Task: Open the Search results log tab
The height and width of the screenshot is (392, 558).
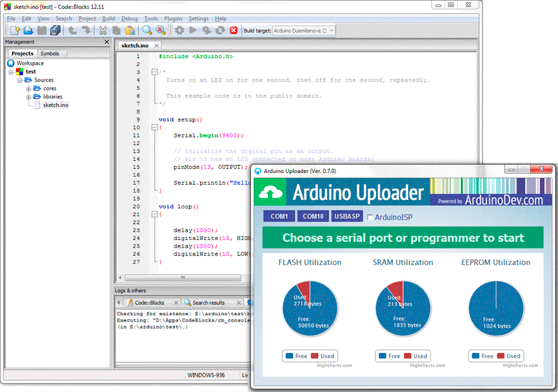Action: click(x=209, y=303)
